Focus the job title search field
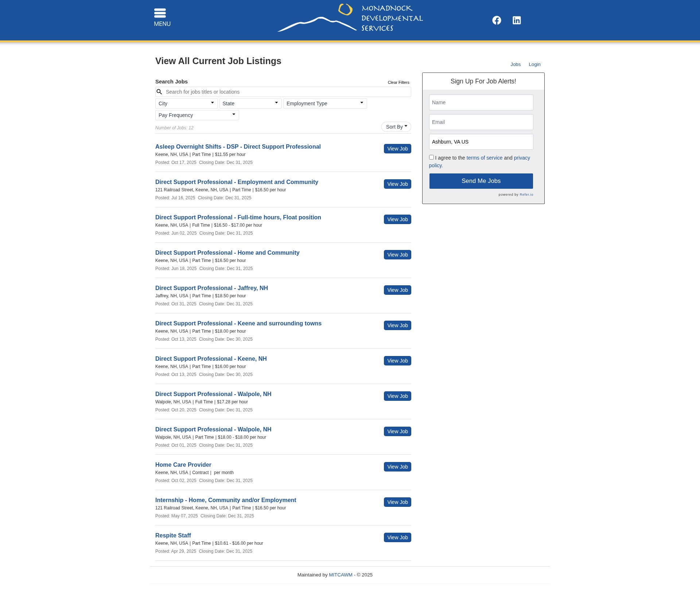The width and height of the screenshot is (700, 591). pyautogui.click(x=283, y=92)
